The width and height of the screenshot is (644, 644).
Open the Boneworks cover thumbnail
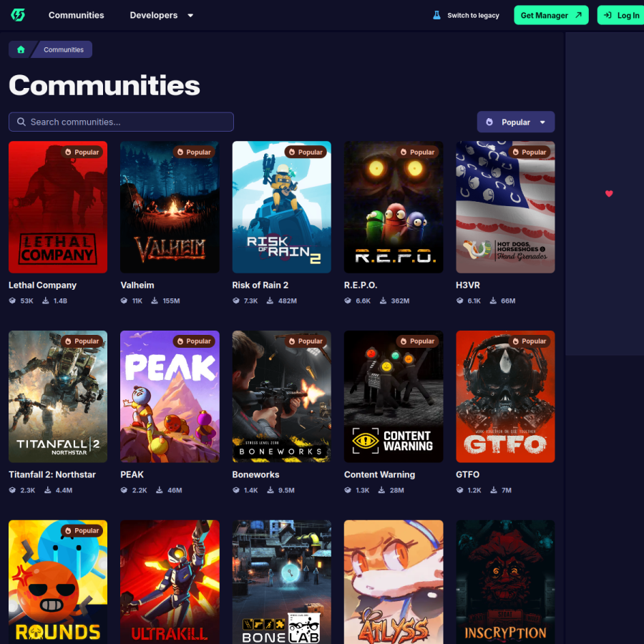(281, 396)
